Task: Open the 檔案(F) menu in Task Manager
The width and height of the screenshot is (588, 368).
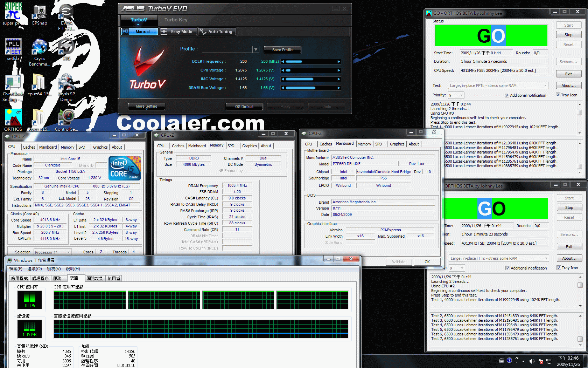Action: (15, 269)
